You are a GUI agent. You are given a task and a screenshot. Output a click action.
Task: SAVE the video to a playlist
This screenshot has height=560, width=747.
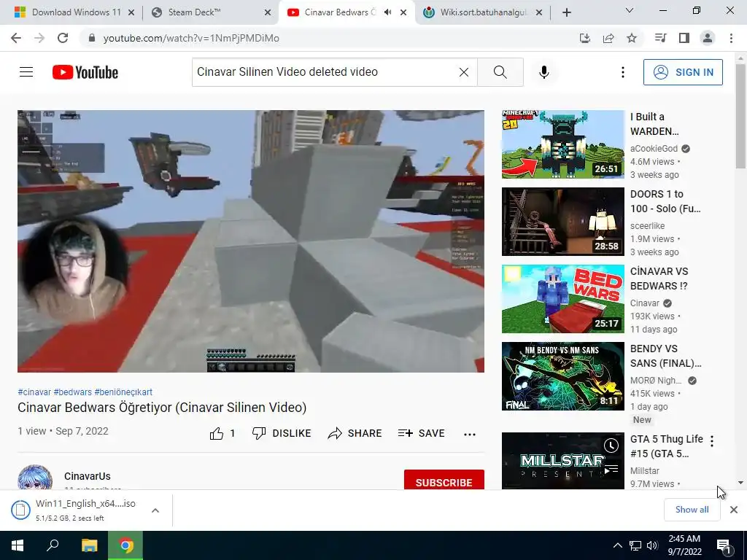coord(422,433)
